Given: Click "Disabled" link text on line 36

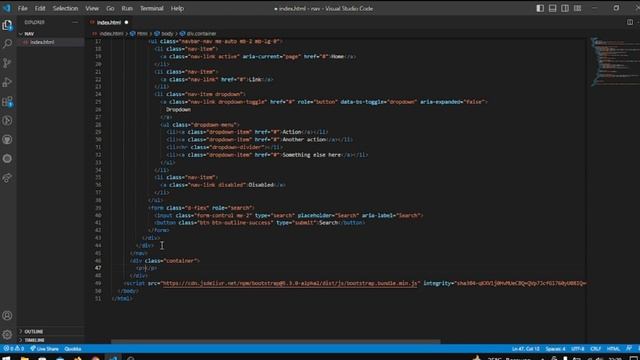Looking at the screenshot, I should pyautogui.click(x=261, y=185).
